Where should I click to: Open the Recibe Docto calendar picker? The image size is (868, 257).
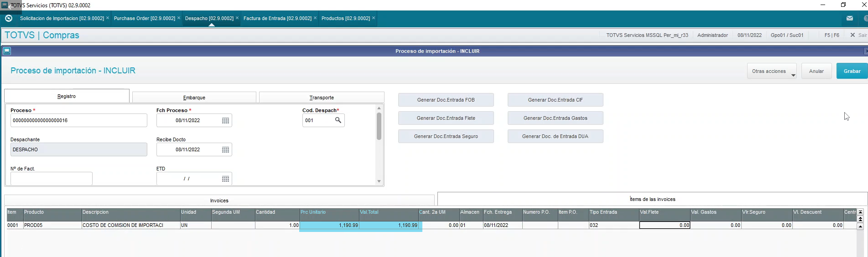[225, 149]
